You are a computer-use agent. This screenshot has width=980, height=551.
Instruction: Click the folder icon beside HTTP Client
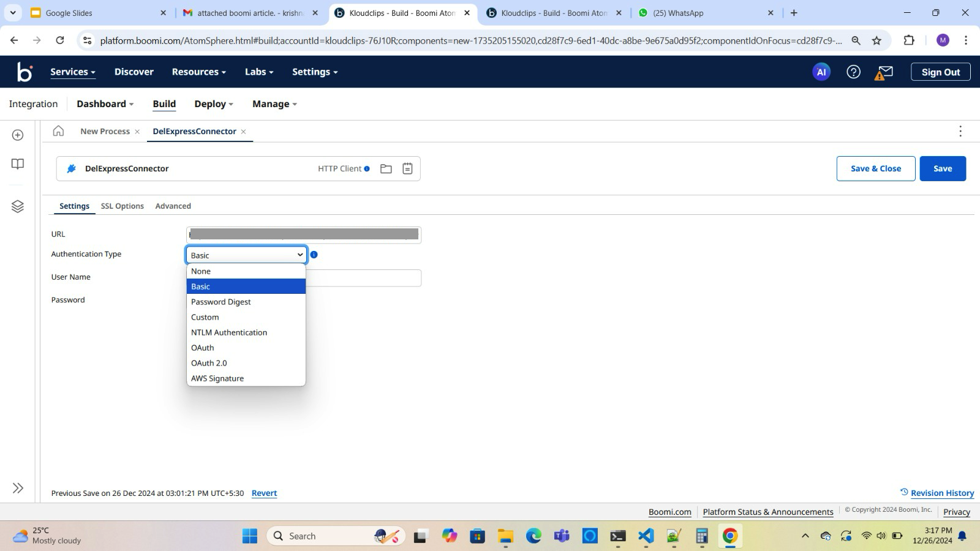(386, 168)
